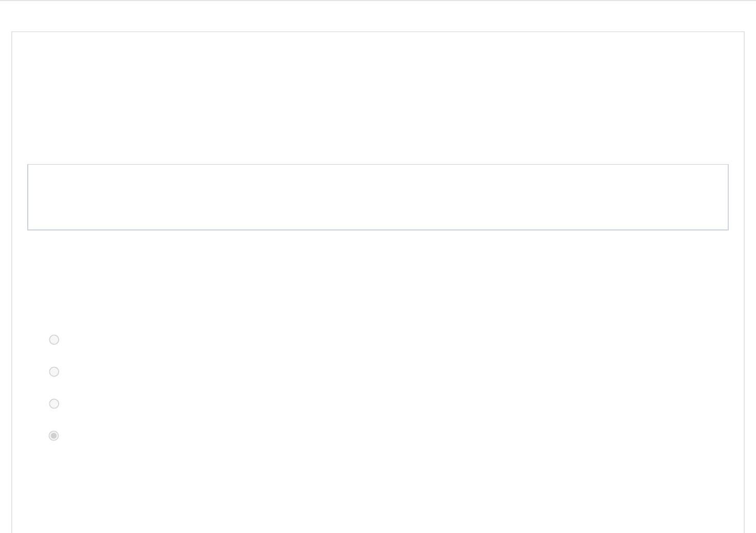Image resolution: width=756 pixels, height=533 pixels.
Task: Click the fourth answer radio button
Action: [54, 436]
